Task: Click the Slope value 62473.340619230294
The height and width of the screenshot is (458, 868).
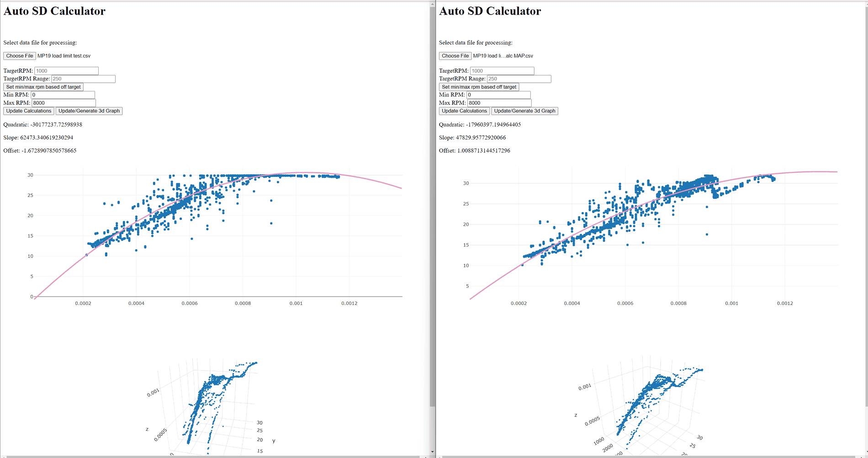Action: tap(47, 138)
